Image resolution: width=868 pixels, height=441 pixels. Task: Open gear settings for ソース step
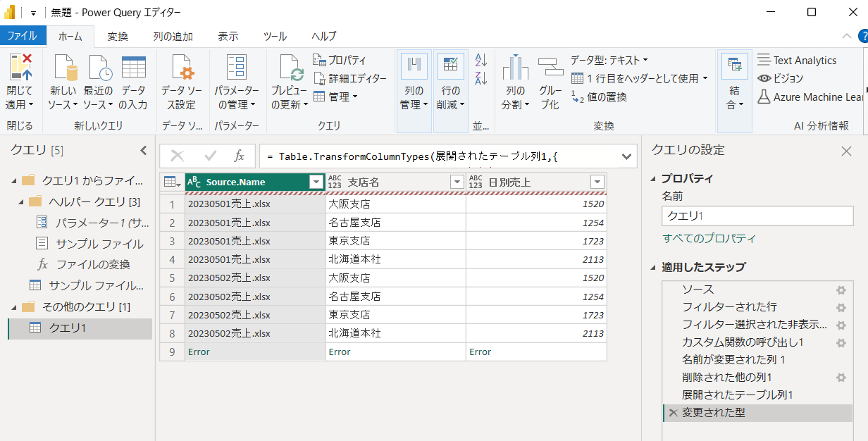click(841, 290)
